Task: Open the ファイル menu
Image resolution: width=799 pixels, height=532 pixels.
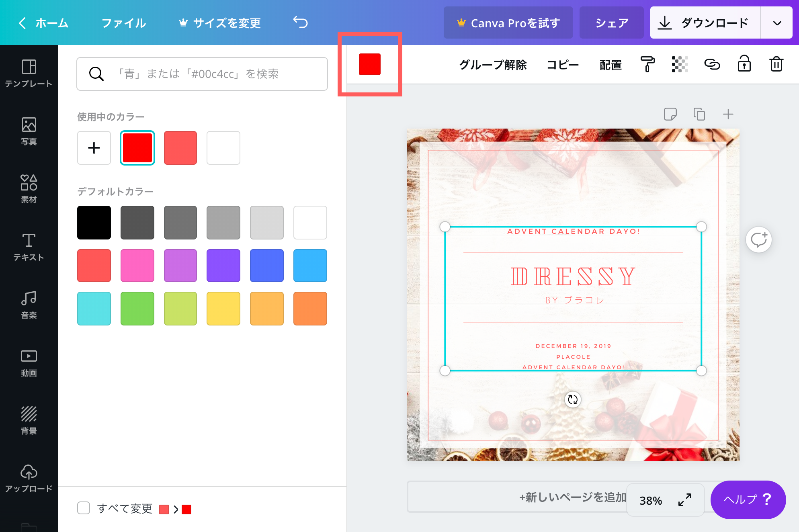Action: tap(123, 23)
